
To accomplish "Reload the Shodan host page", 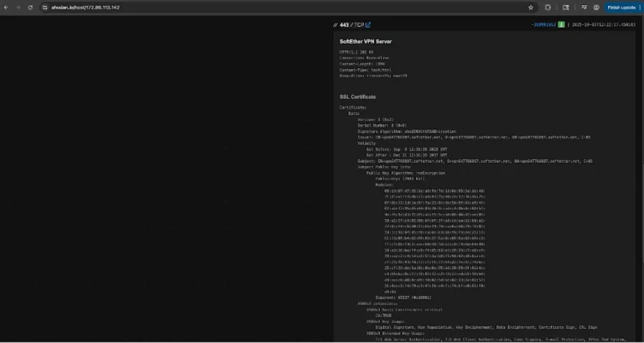I will click(x=30, y=8).
